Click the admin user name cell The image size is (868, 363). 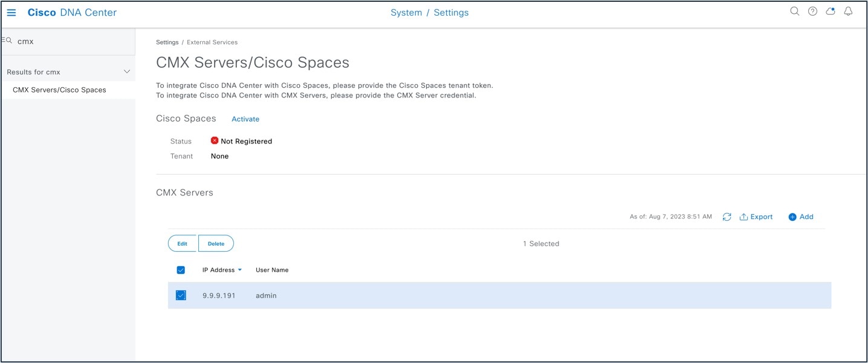266,295
